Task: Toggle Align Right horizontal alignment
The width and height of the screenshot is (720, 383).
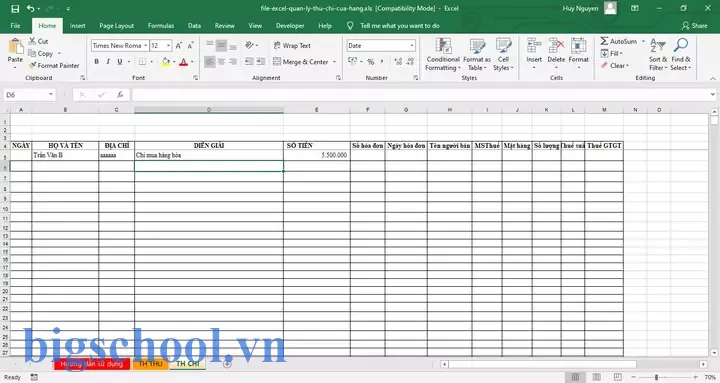Action: point(233,62)
